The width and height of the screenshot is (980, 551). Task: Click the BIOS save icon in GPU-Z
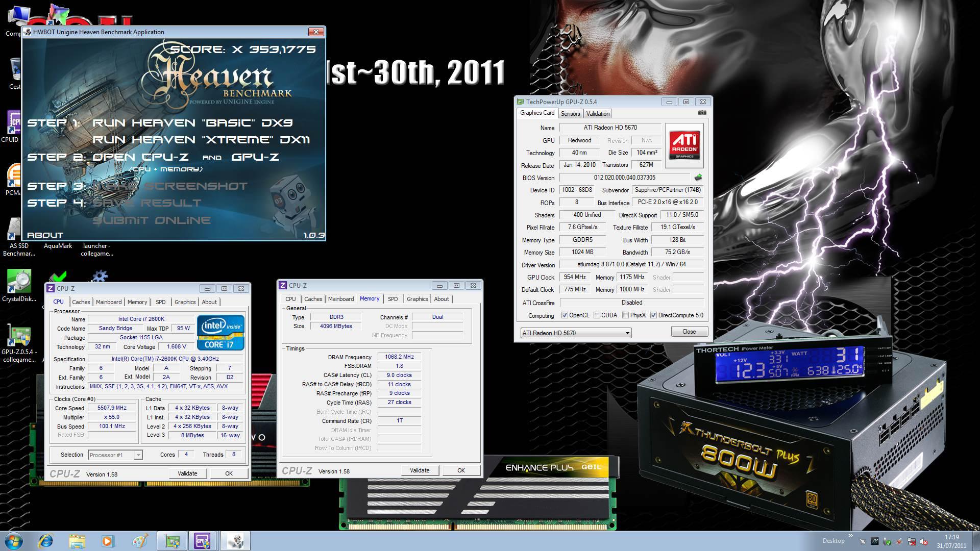[698, 178]
